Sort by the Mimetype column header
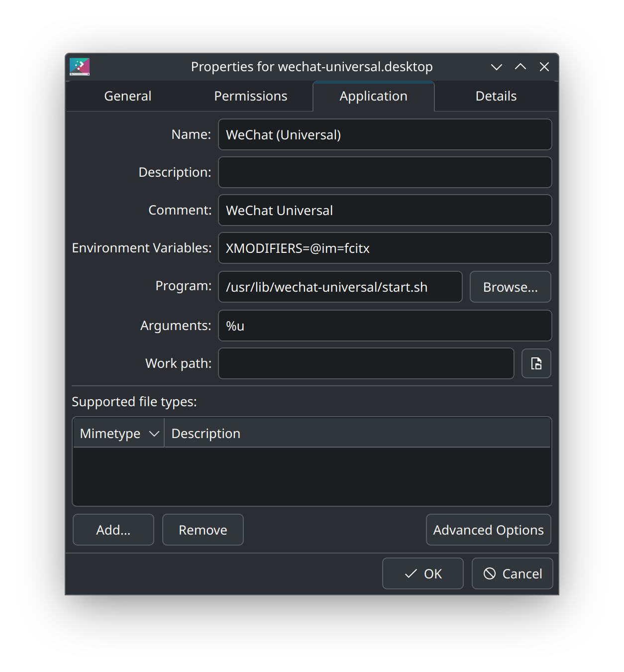Screen dimensions: 624x672 [119, 433]
